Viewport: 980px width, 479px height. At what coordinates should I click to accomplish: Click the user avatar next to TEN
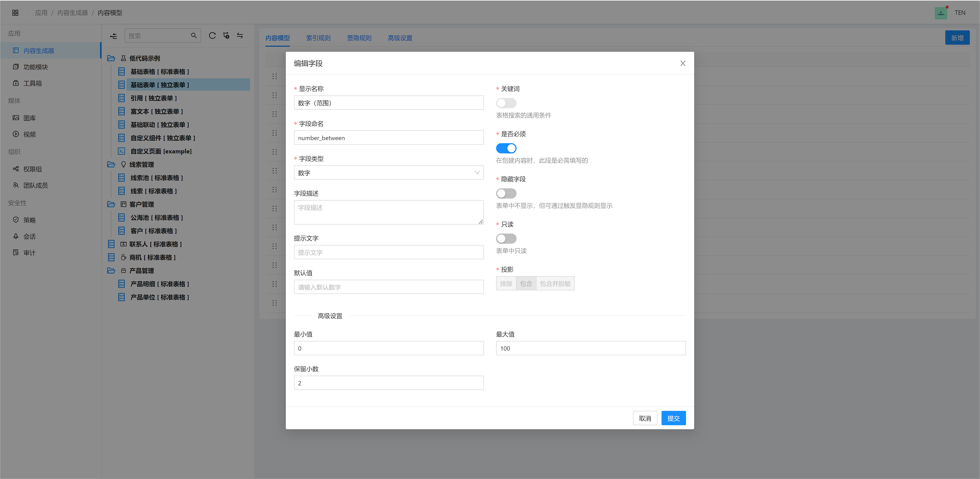point(940,13)
